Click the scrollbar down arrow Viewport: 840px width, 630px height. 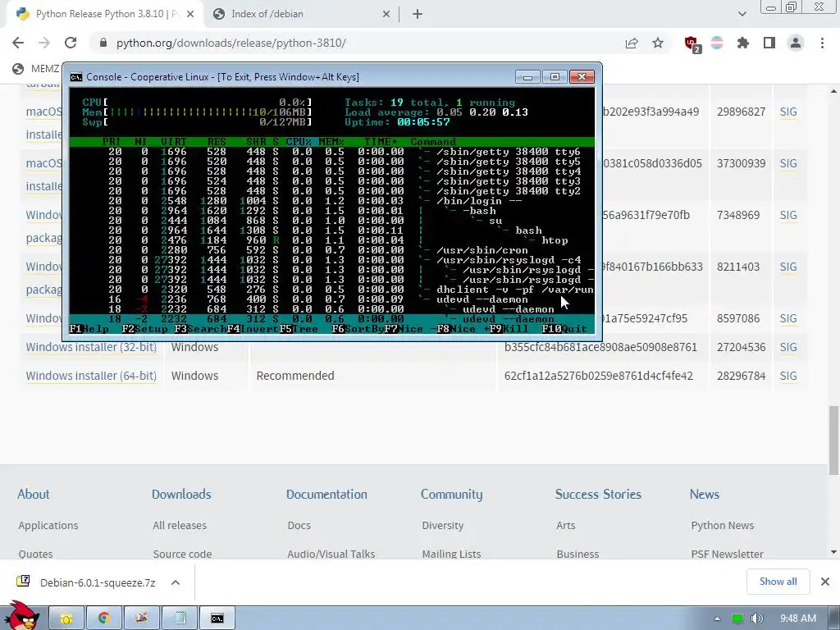833,552
